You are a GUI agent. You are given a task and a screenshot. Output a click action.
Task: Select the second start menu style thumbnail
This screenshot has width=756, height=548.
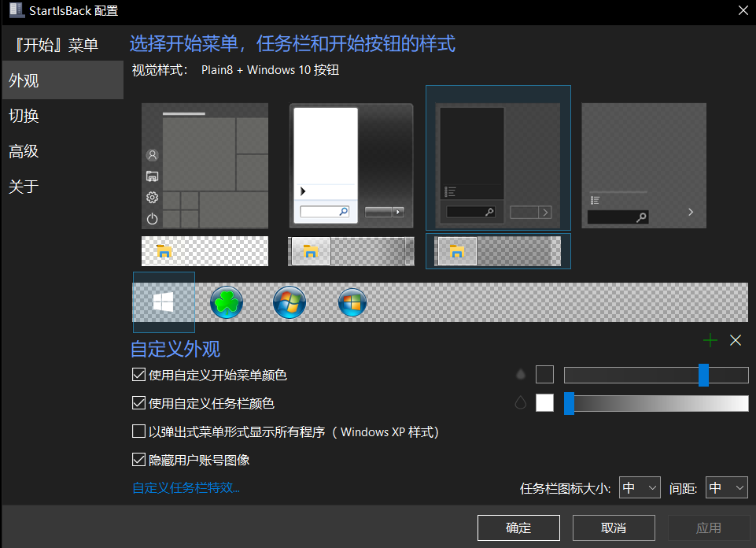click(351, 165)
